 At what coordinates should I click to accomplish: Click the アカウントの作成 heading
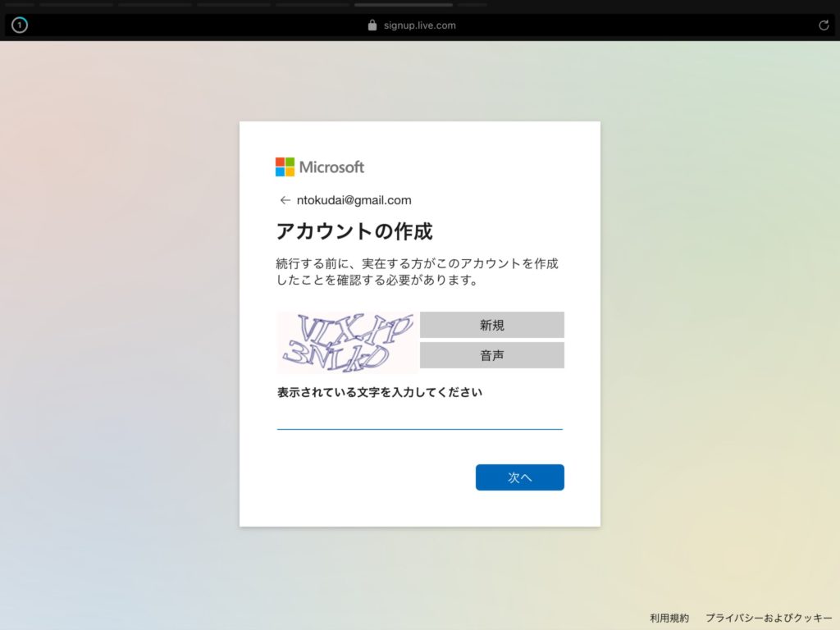point(354,231)
